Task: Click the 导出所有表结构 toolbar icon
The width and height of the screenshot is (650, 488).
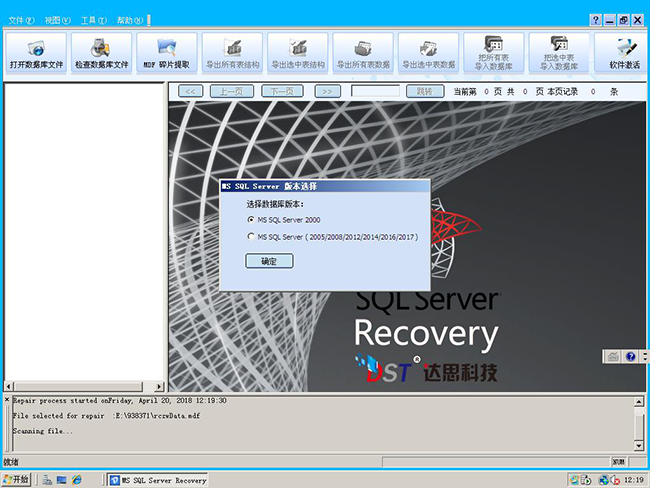Action: (233, 53)
